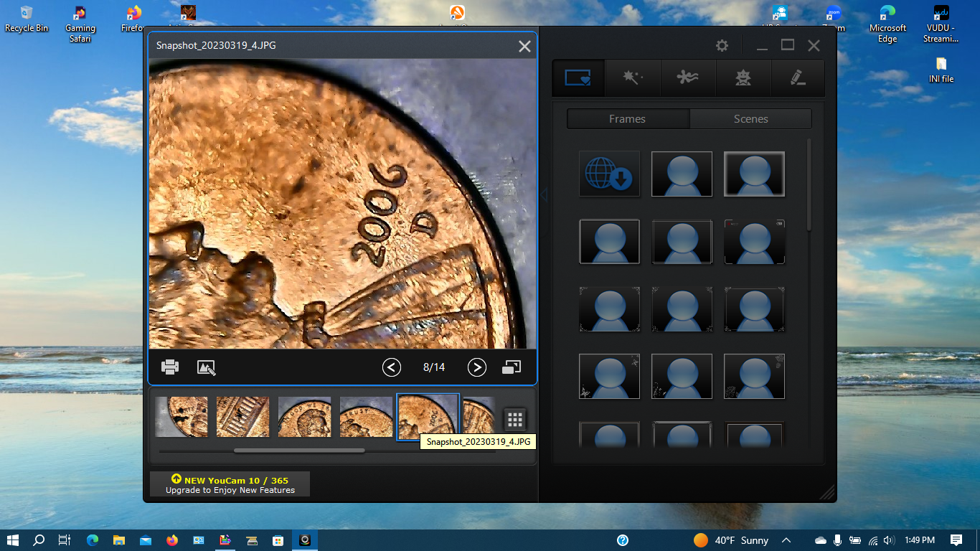
Task: Select the first coin thumbnail with dark spots
Action: (x=182, y=417)
